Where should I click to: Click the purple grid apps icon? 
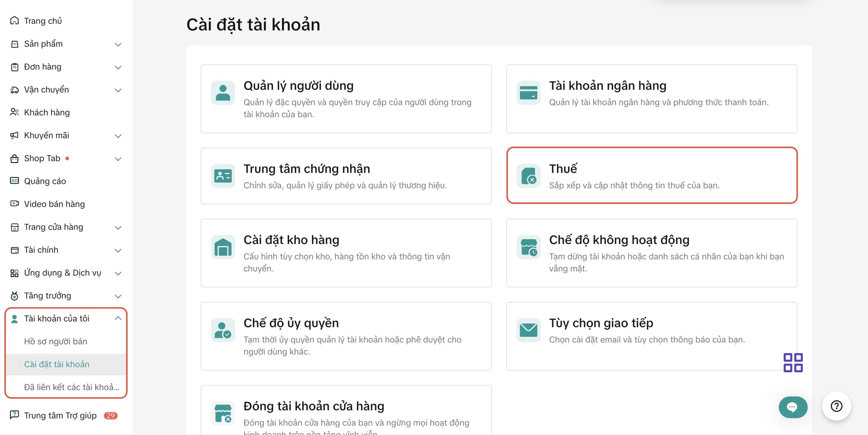pos(793,362)
